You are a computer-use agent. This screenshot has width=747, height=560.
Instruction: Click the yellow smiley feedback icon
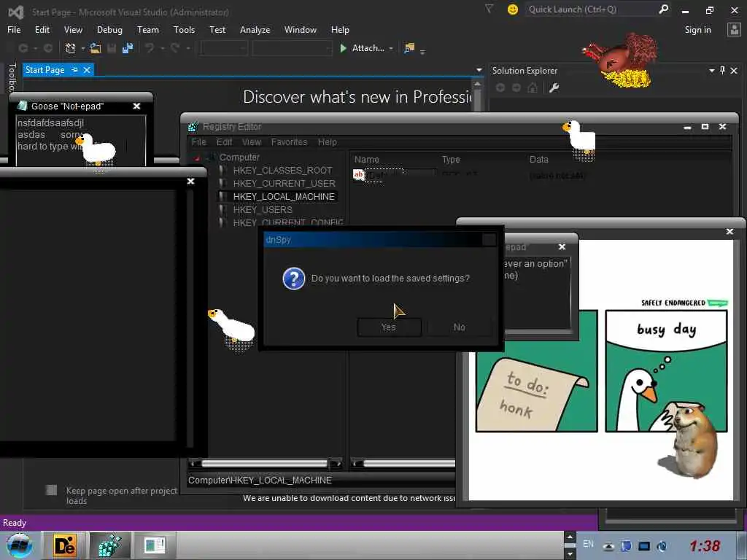(x=513, y=9)
